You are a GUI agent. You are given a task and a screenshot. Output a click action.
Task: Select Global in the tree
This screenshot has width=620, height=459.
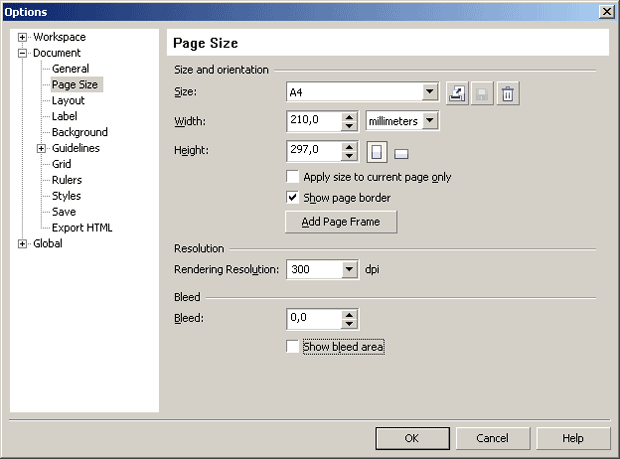47,243
